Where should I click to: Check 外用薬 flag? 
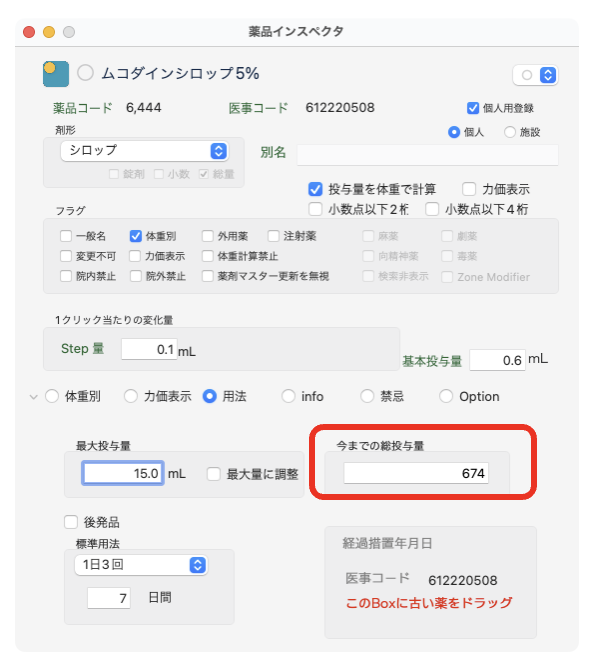[x=208, y=236]
